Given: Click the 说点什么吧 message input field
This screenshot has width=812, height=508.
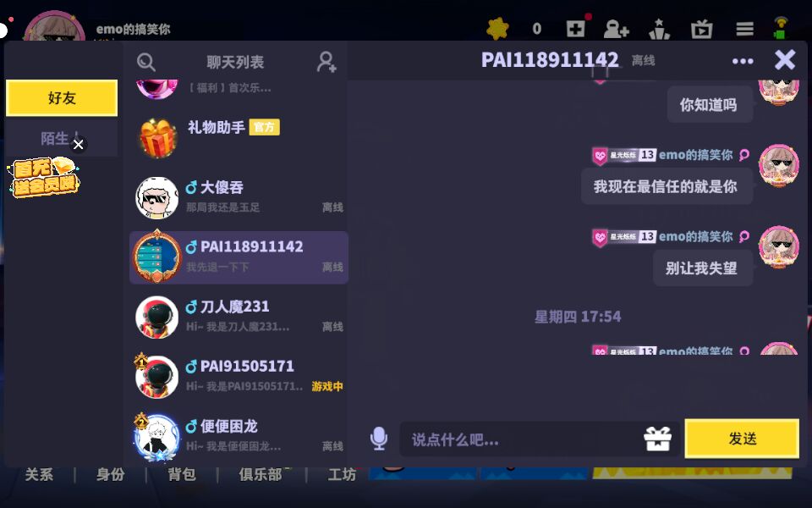Looking at the screenshot, I should coord(522,439).
